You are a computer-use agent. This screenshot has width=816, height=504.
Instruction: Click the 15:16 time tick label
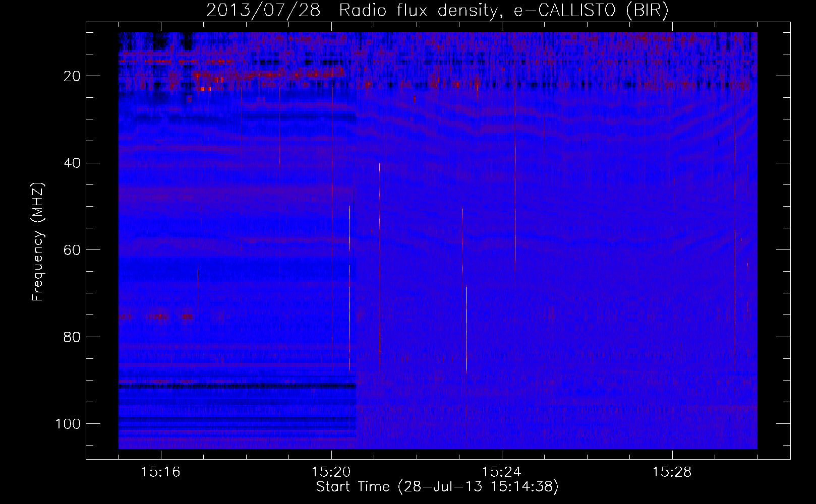tap(161, 472)
